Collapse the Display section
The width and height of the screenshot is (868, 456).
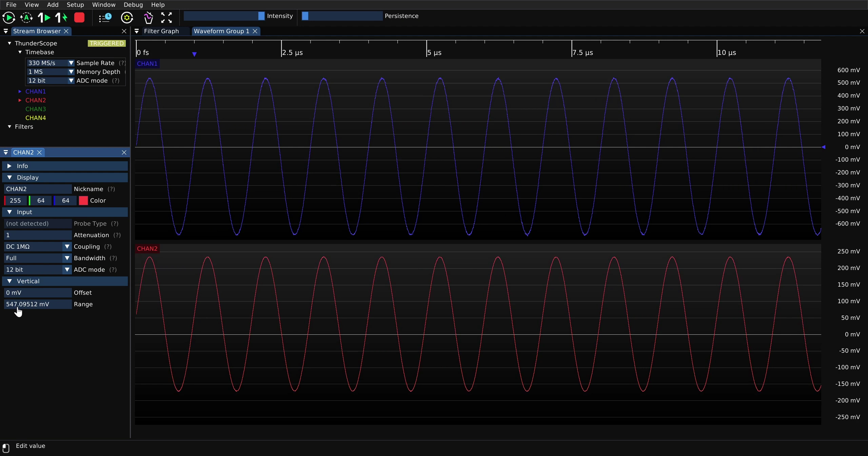tap(65, 178)
